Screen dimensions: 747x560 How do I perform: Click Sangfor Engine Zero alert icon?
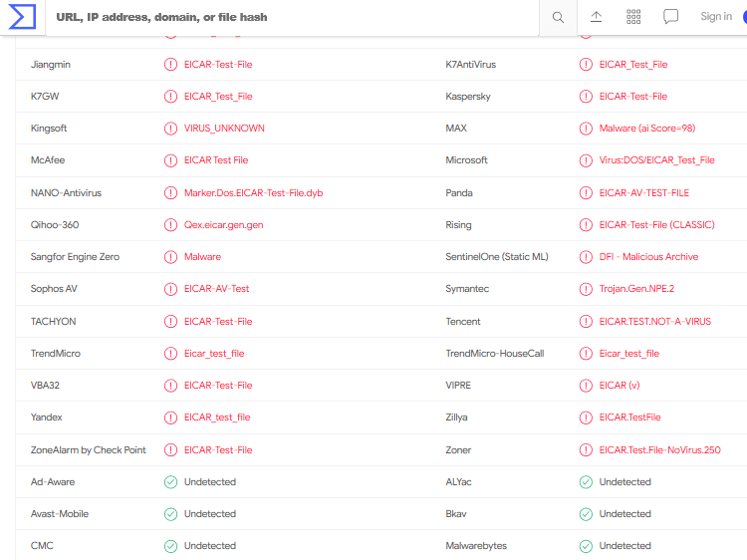[170, 257]
